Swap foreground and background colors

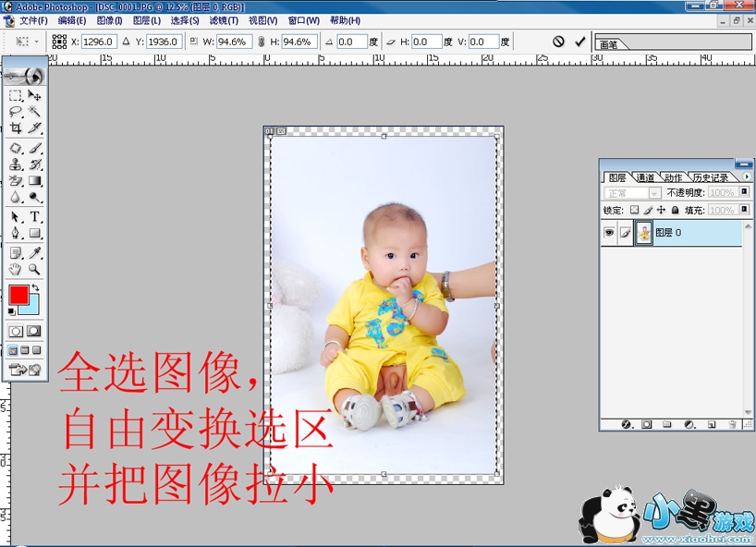(35, 287)
